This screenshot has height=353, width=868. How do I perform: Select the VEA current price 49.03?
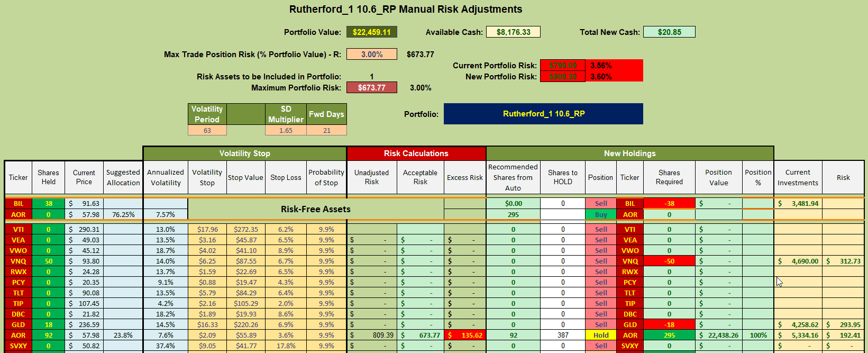coord(84,240)
